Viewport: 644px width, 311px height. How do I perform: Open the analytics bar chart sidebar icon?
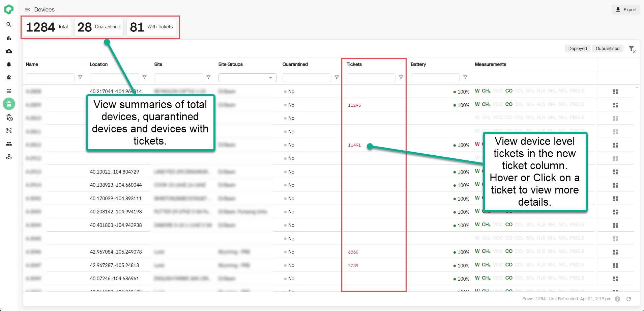9,38
